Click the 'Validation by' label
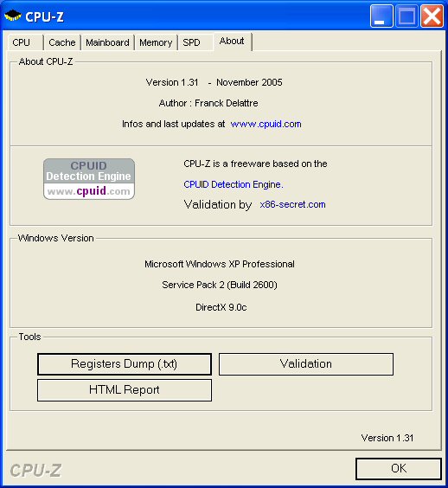This screenshot has width=448, height=488. (x=218, y=205)
